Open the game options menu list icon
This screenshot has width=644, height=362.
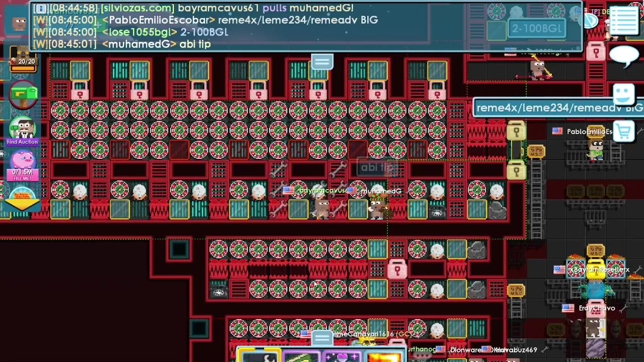click(624, 20)
